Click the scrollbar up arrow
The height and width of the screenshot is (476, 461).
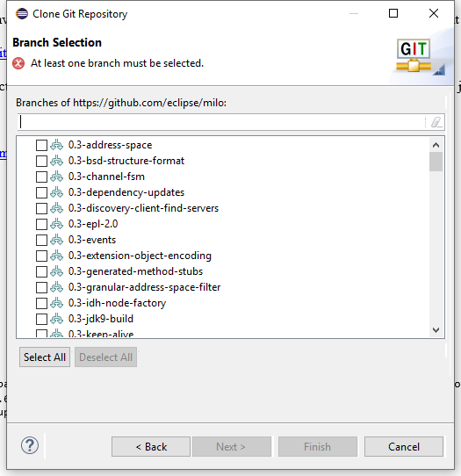coord(436,145)
